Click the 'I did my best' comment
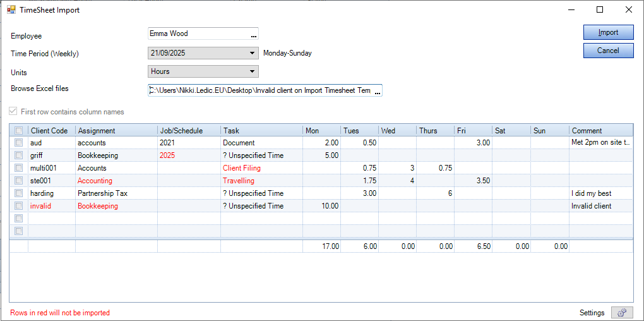 601,193
